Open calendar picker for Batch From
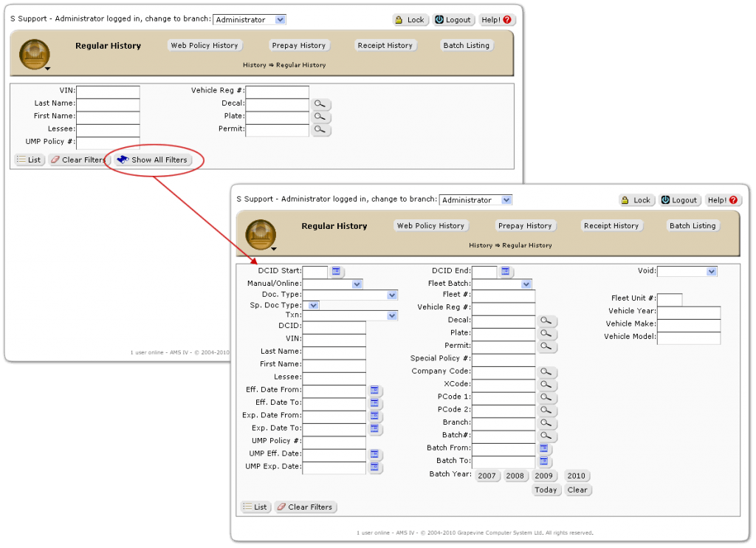 (544, 448)
